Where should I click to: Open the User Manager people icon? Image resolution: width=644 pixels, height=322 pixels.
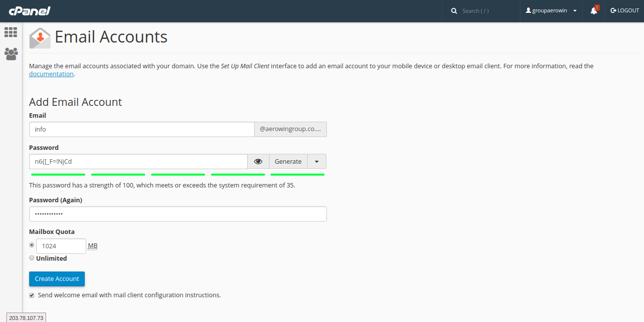[x=11, y=53]
